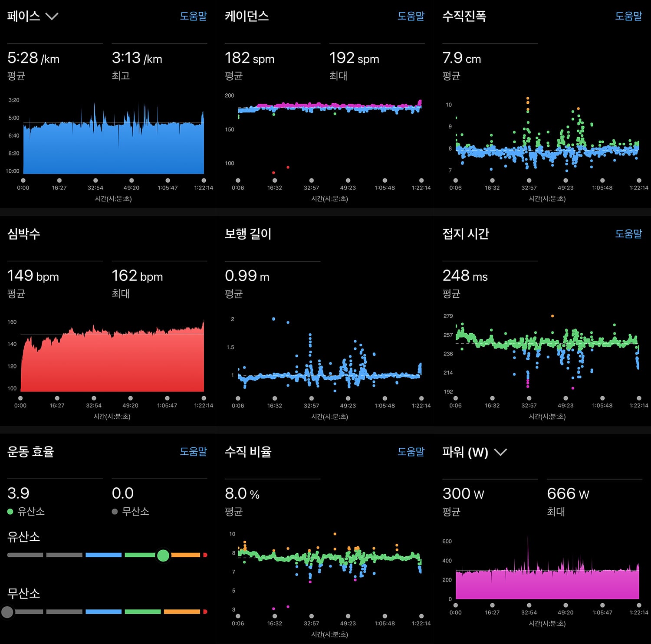The image size is (651, 644).
Task: Select 1:05:48 time marker on 수직진폭 chart
Action: coord(602,181)
